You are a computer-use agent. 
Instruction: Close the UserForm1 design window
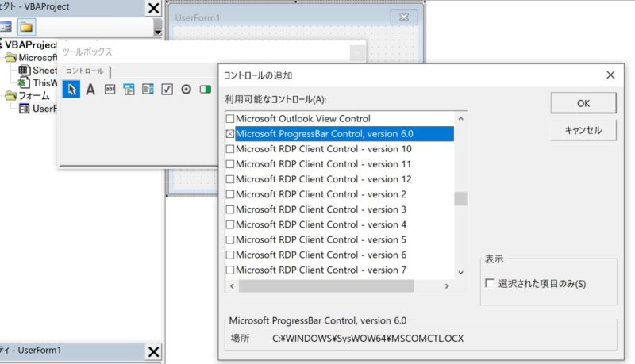tap(404, 17)
